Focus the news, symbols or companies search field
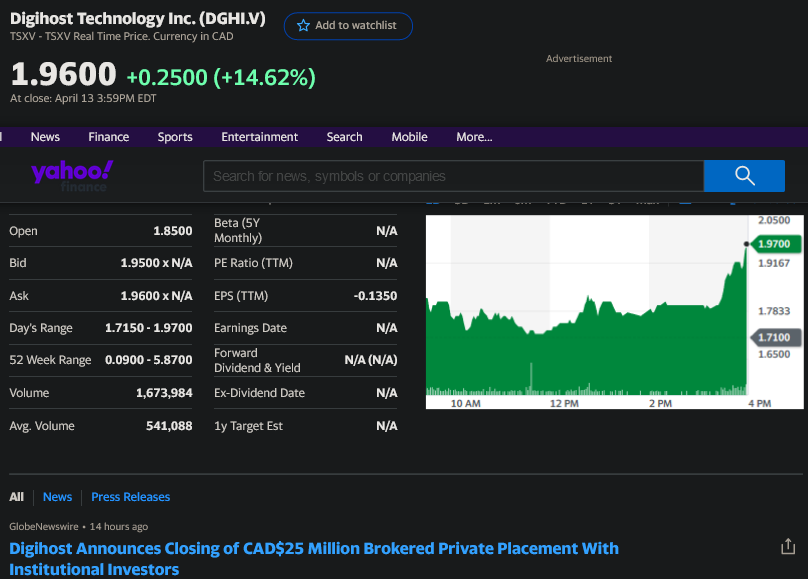This screenshot has height=579, width=808. [x=453, y=176]
